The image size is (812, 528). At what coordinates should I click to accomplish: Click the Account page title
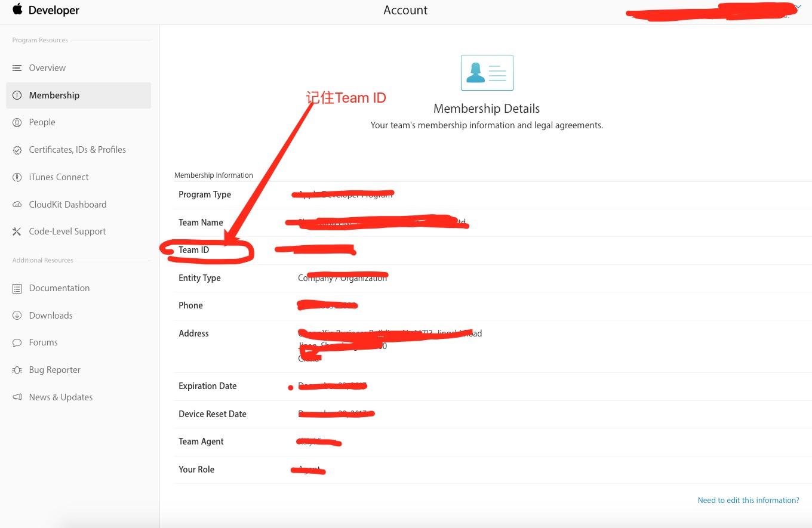pos(405,10)
